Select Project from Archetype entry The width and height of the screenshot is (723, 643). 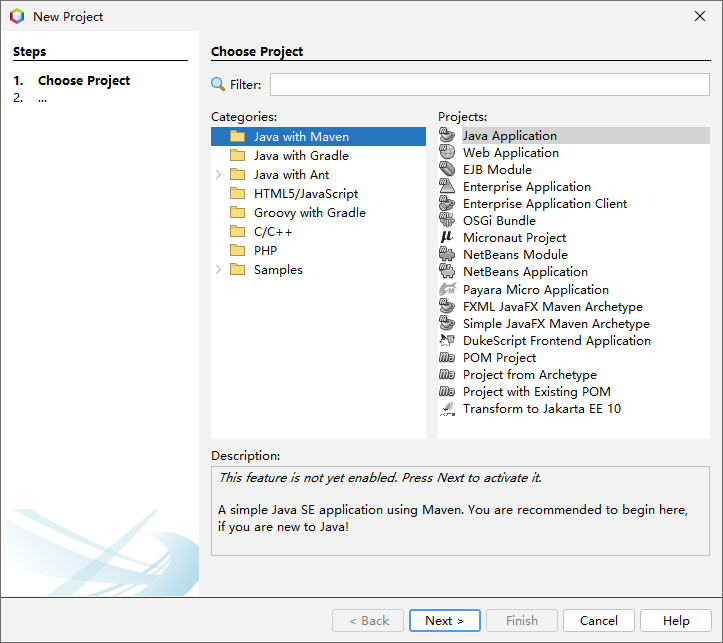point(529,375)
